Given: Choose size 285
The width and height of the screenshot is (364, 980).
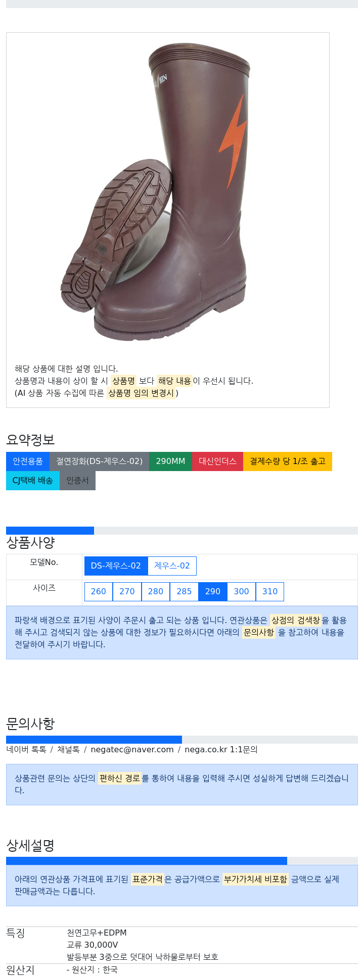Looking at the screenshot, I should click(184, 592).
